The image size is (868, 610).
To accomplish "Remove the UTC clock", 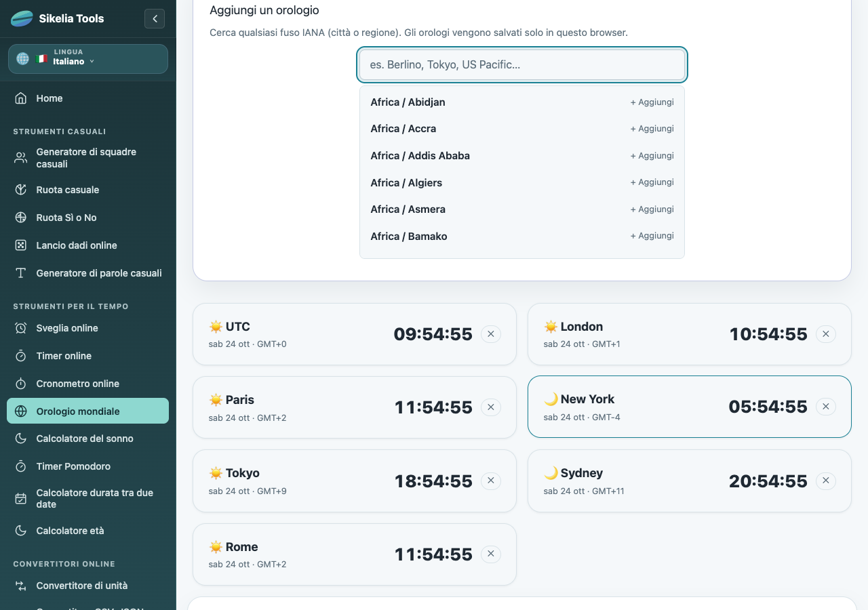I will 491,334.
